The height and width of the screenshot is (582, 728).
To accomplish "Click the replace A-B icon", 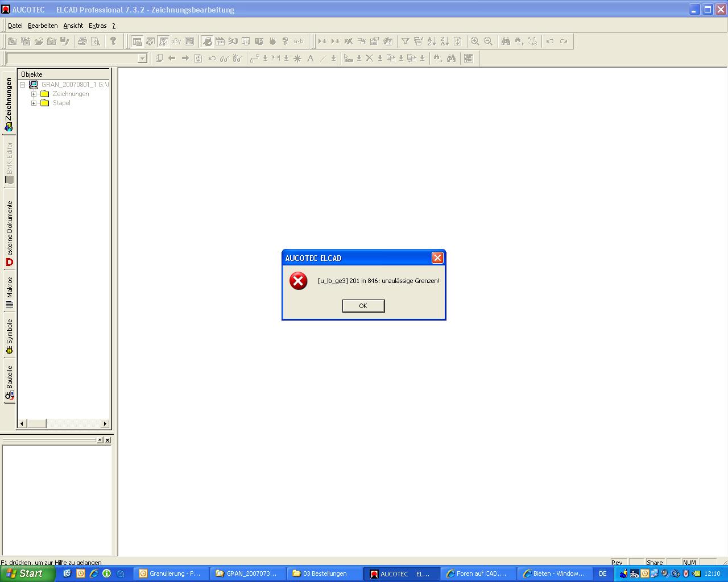I will [x=532, y=41].
